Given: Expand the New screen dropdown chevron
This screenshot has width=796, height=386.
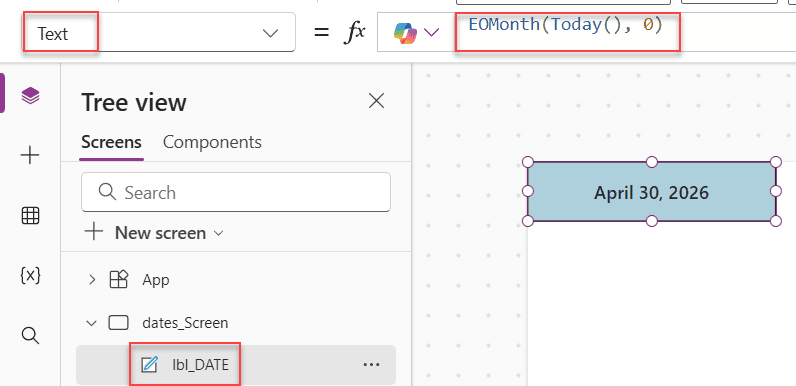Looking at the screenshot, I should (x=219, y=234).
